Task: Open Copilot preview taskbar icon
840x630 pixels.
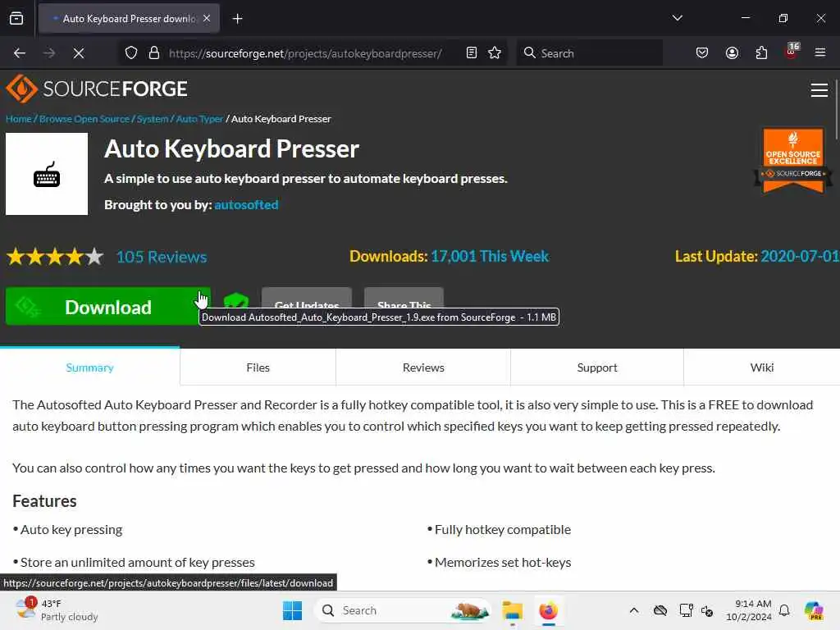Action: 814,610
